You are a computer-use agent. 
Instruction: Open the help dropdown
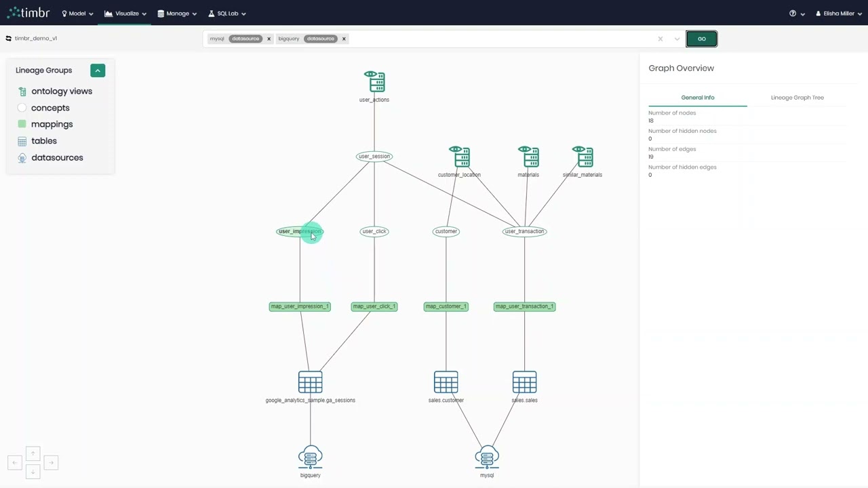tap(797, 14)
